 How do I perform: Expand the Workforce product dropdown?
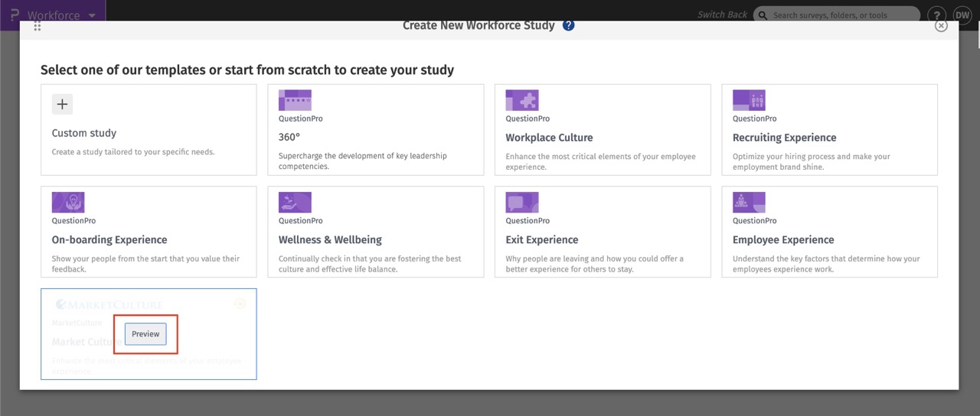(x=92, y=15)
